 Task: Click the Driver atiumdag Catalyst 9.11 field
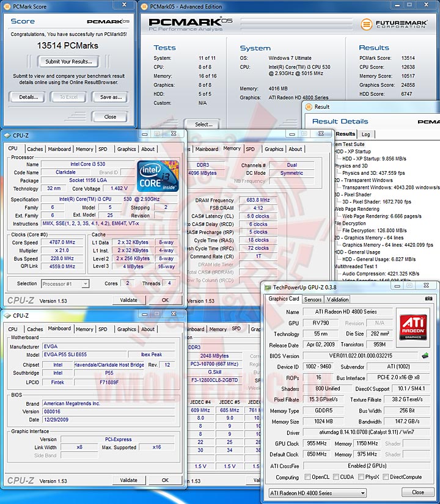click(x=367, y=433)
